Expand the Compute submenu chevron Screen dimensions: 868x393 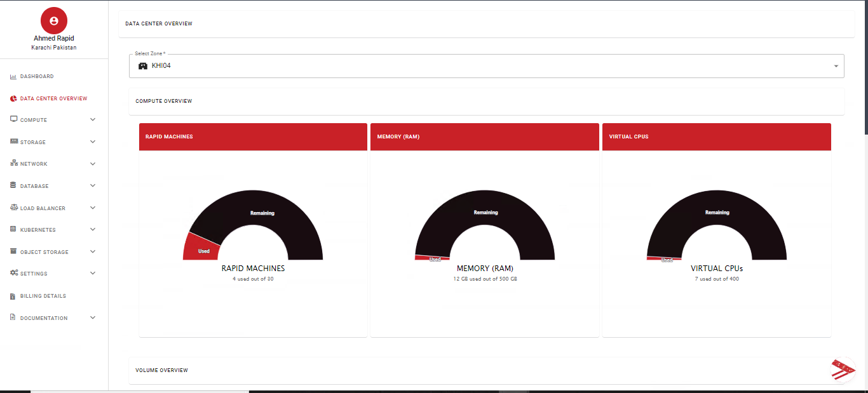click(93, 119)
